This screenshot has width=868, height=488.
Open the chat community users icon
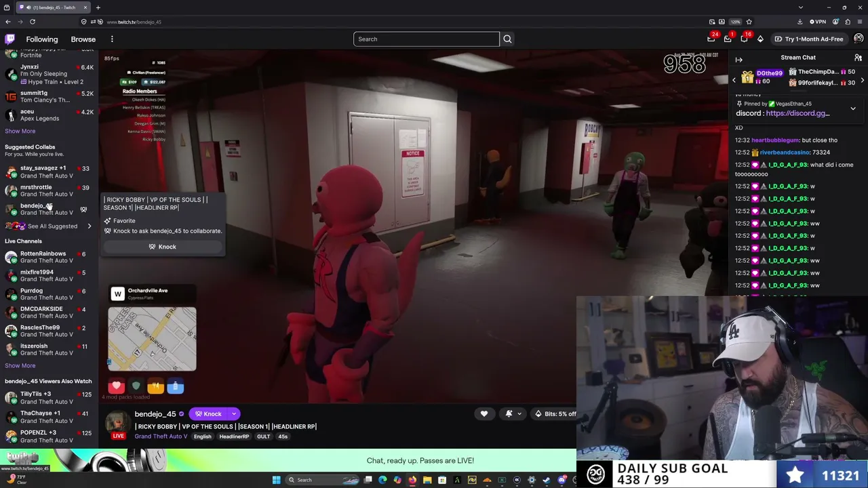858,58
